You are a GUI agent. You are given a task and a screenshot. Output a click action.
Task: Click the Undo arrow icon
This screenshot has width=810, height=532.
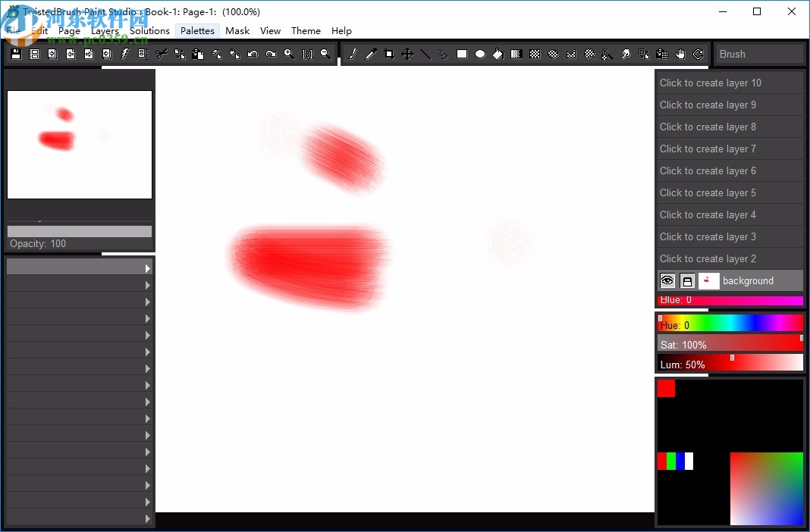253,54
